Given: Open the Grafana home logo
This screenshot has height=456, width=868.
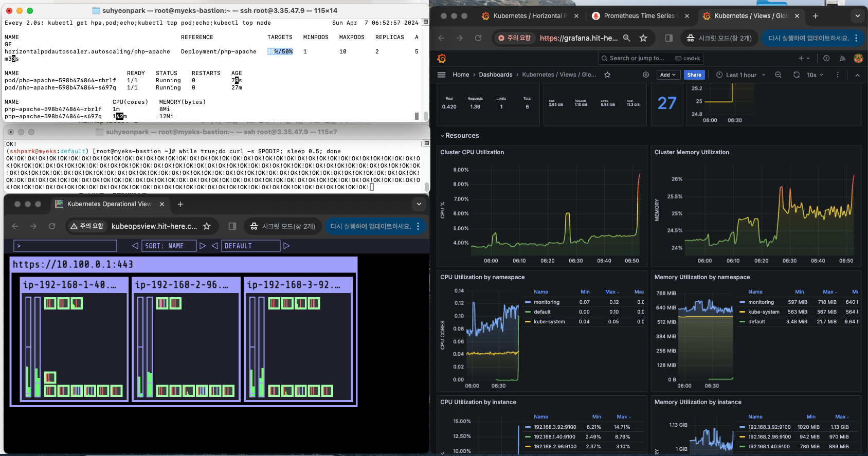Looking at the screenshot, I should point(442,59).
